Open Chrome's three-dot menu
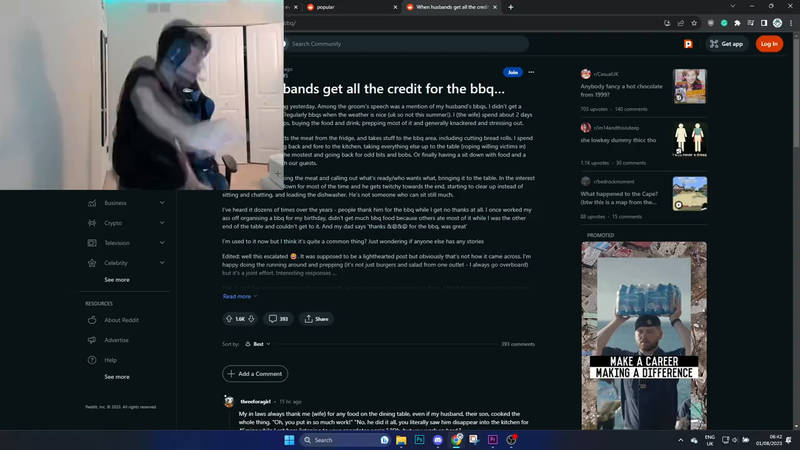 [x=791, y=23]
